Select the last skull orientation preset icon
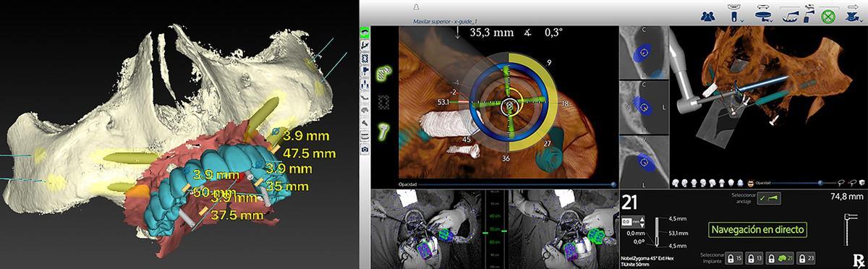The width and height of the screenshot is (868, 269). point(739,183)
